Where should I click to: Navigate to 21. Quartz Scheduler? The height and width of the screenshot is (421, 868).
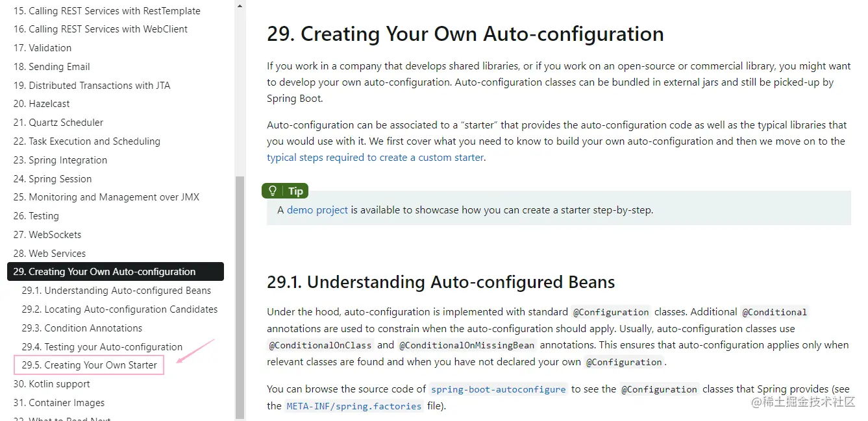[x=58, y=123]
